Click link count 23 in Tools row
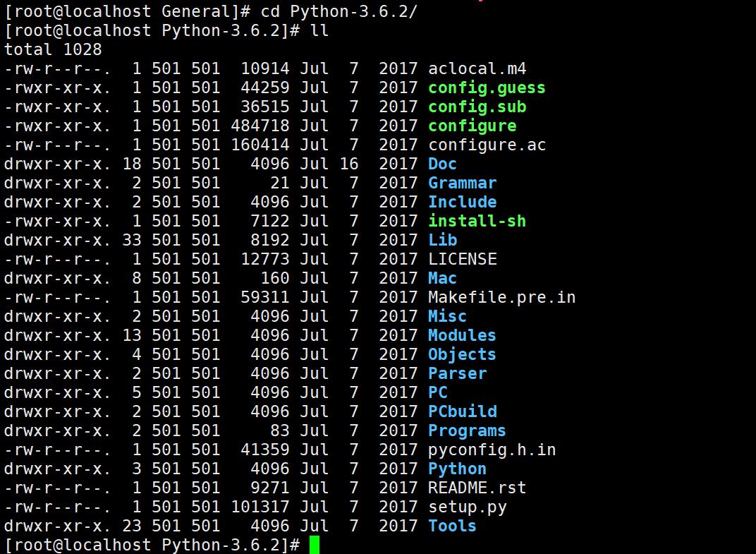This screenshot has width=756, height=554. pyautogui.click(x=132, y=526)
